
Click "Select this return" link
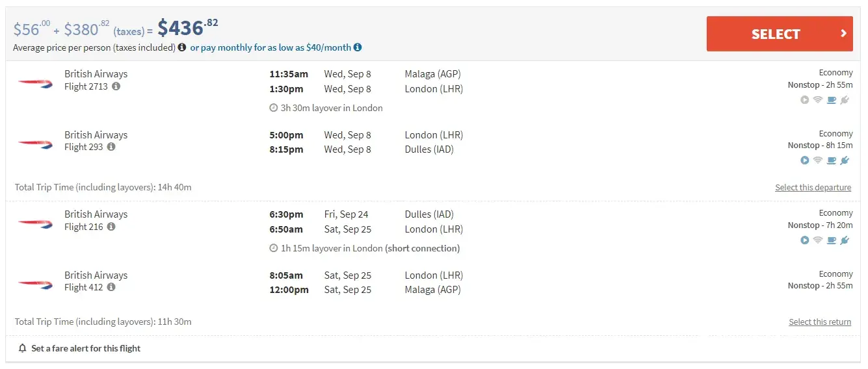(819, 322)
